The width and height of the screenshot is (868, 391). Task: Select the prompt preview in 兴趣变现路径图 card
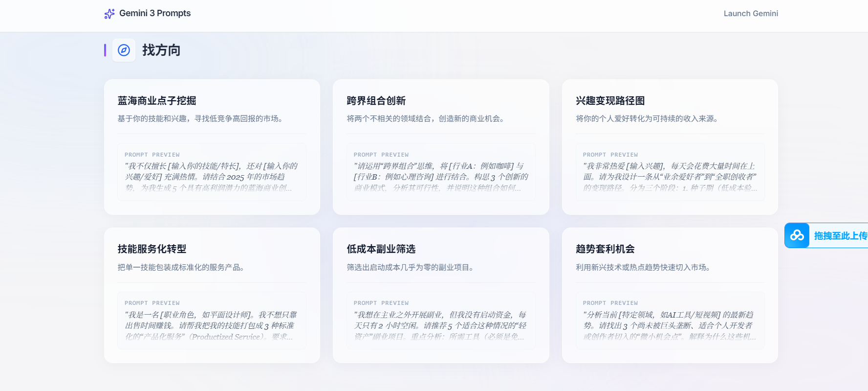[670, 172]
